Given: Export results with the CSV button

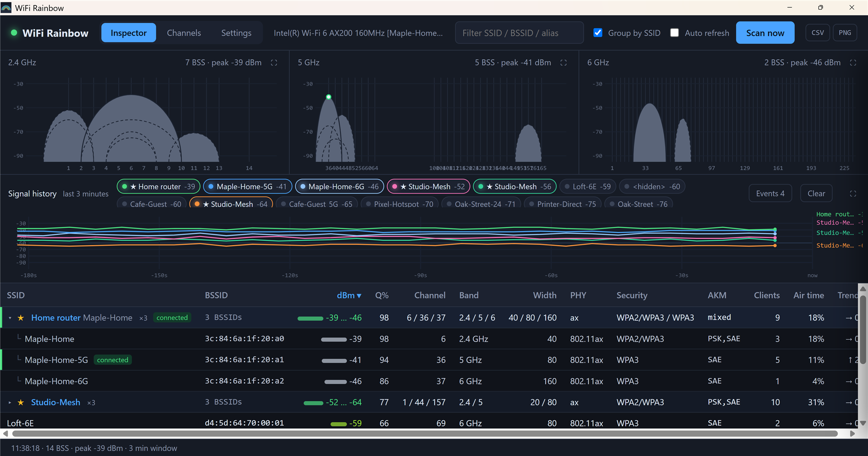Looking at the screenshot, I should [x=817, y=33].
